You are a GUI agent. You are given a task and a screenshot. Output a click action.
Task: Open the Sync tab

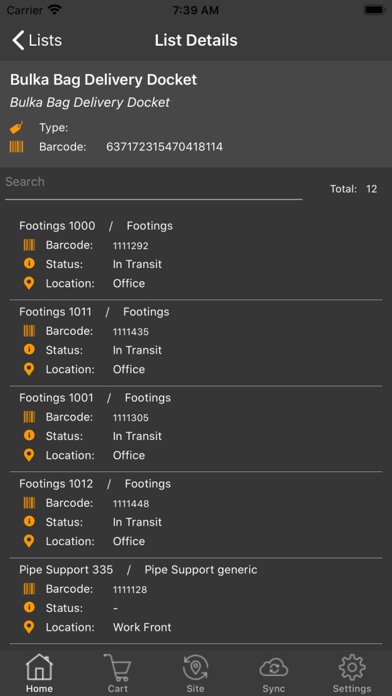pyautogui.click(x=274, y=673)
